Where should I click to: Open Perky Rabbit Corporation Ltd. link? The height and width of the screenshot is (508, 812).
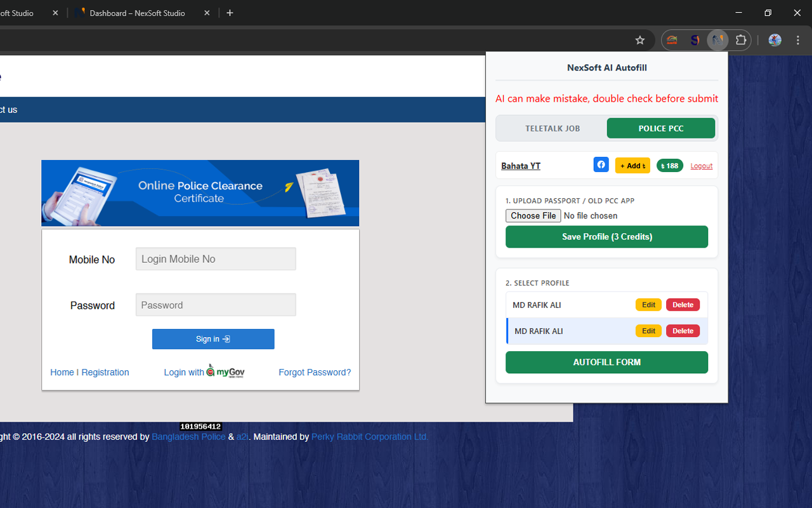[x=370, y=437]
